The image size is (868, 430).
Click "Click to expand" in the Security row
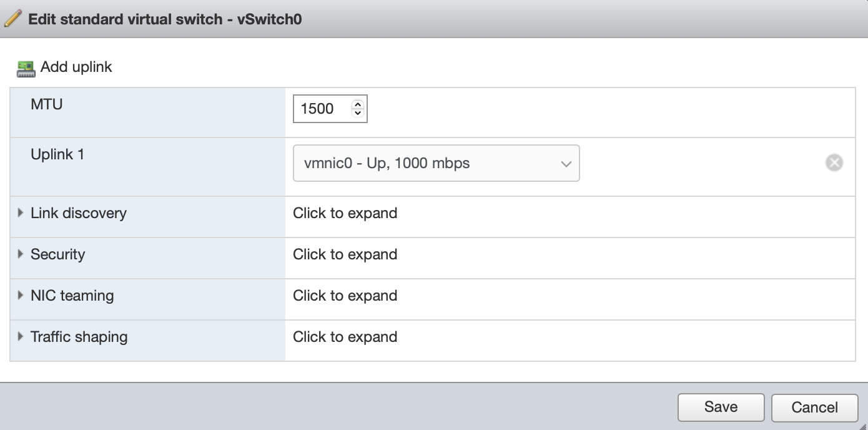[345, 254]
